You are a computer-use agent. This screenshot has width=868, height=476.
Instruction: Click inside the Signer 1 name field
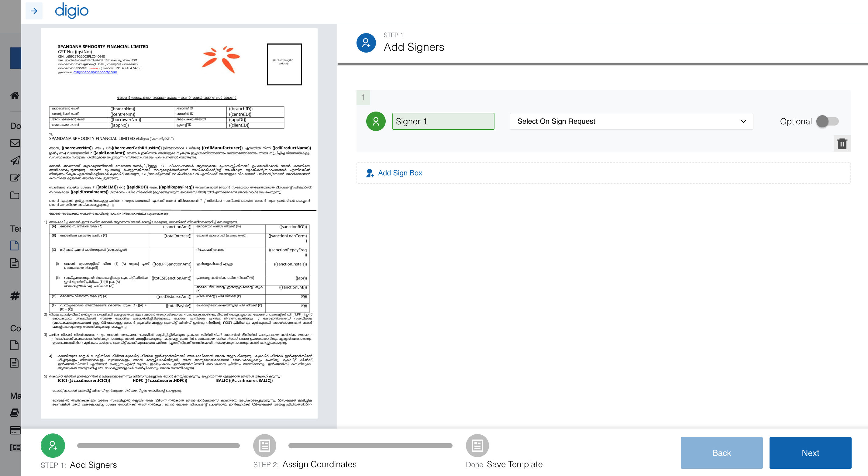click(443, 121)
